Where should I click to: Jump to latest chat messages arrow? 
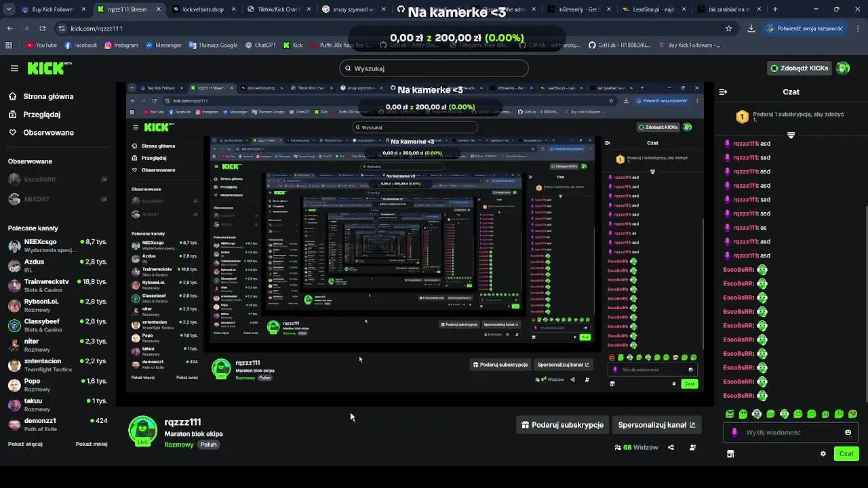[x=791, y=136]
